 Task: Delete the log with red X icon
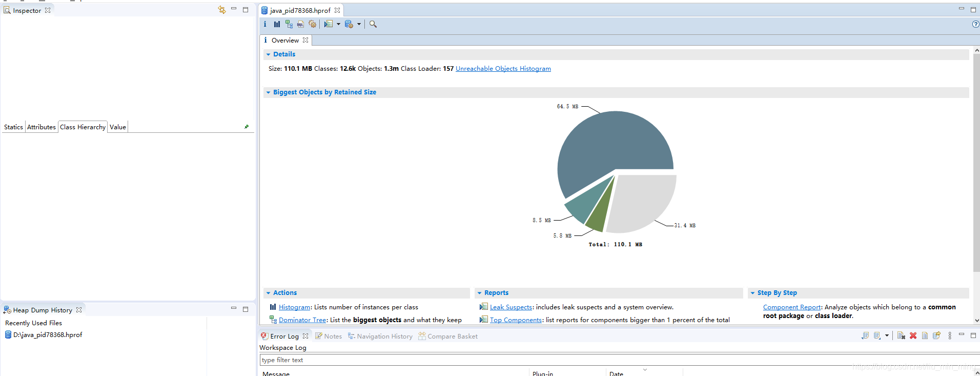pyautogui.click(x=913, y=335)
